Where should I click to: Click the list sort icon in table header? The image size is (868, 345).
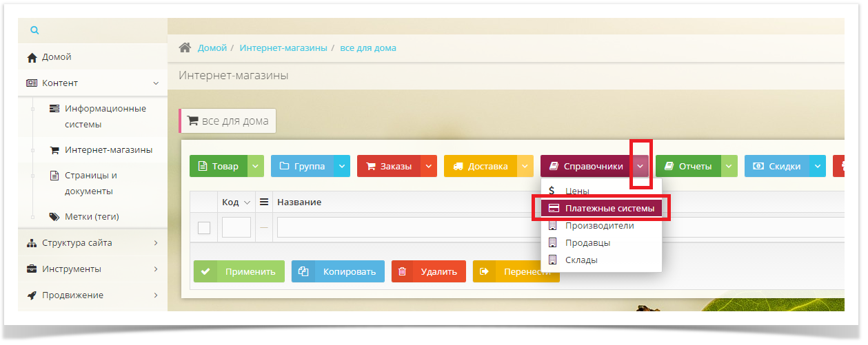[x=263, y=202]
